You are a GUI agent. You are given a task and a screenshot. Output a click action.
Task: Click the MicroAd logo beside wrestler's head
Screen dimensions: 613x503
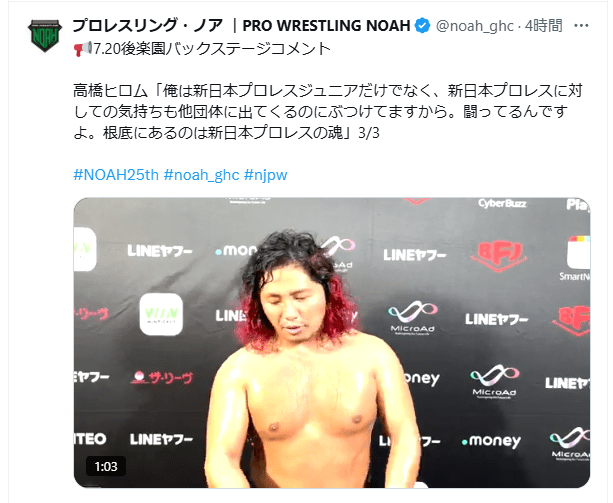pyautogui.click(x=412, y=317)
